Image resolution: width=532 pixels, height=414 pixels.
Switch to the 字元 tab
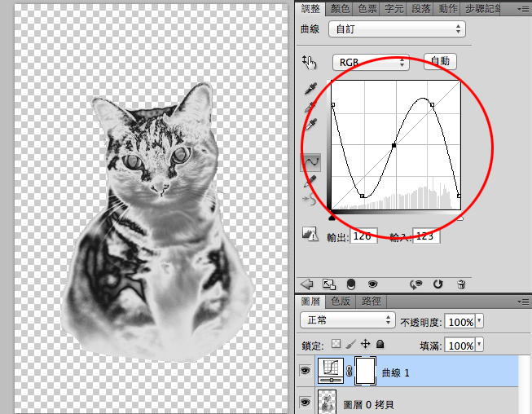click(394, 9)
